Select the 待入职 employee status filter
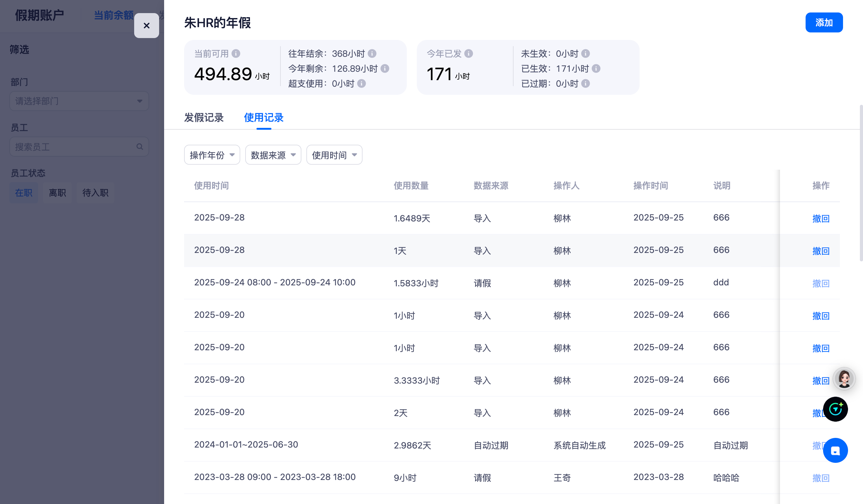Screen dimensions: 863x504 95,193
